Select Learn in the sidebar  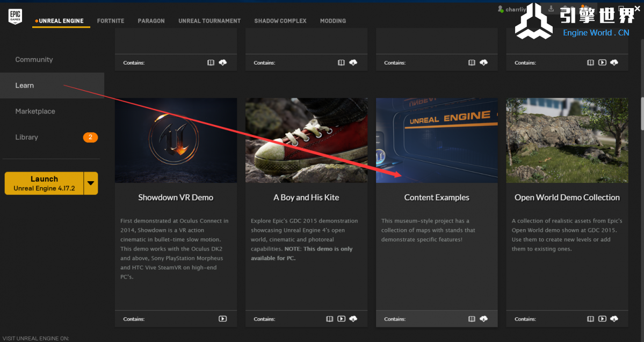52,85
